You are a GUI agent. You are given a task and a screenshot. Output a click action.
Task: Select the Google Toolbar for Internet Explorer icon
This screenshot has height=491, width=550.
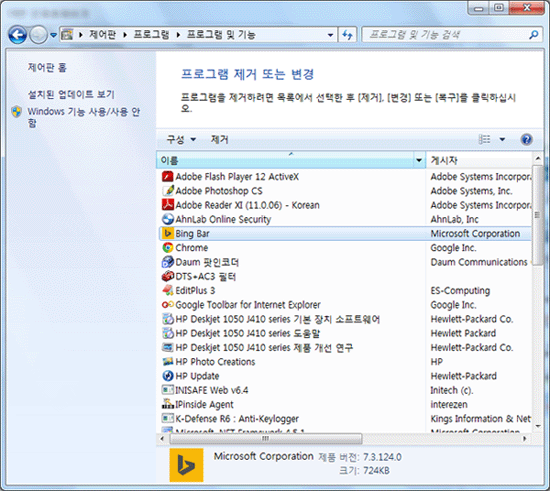coord(168,305)
